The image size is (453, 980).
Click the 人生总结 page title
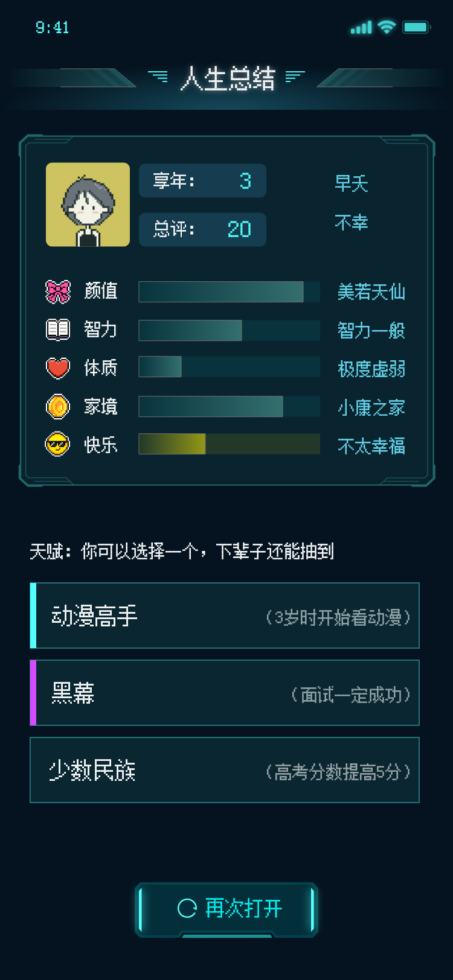click(227, 78)
